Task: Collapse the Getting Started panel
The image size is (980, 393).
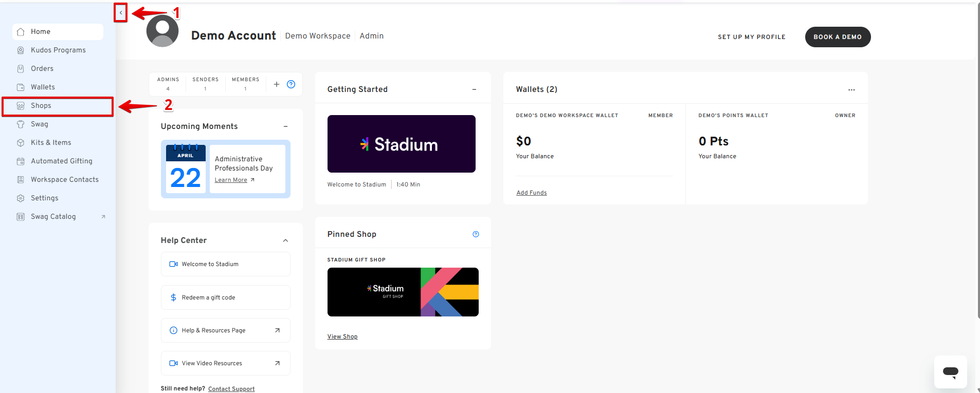Action: [474, 89]
